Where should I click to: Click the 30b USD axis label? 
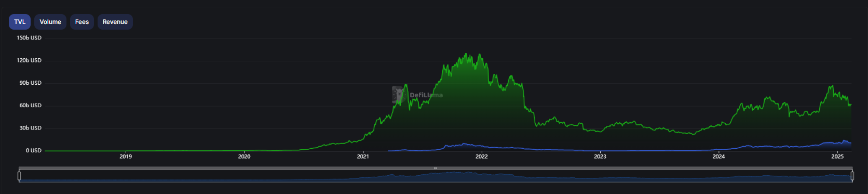(x=31, y=128)
